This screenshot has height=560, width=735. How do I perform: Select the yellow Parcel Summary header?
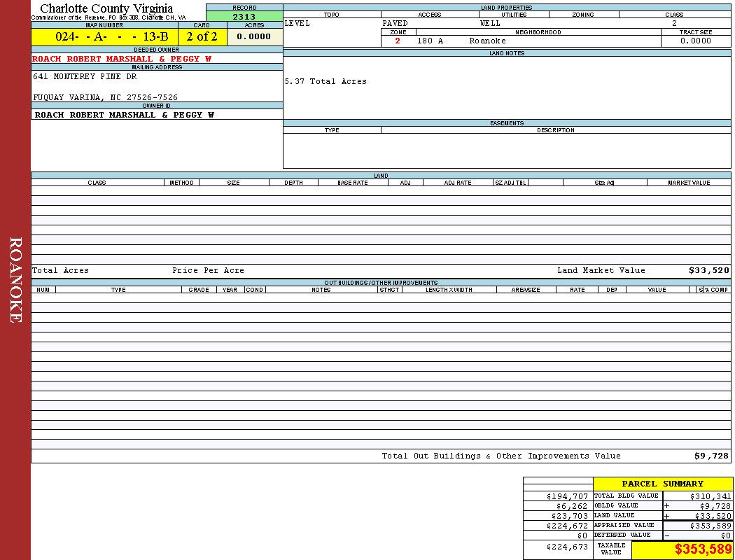(662, 484)
